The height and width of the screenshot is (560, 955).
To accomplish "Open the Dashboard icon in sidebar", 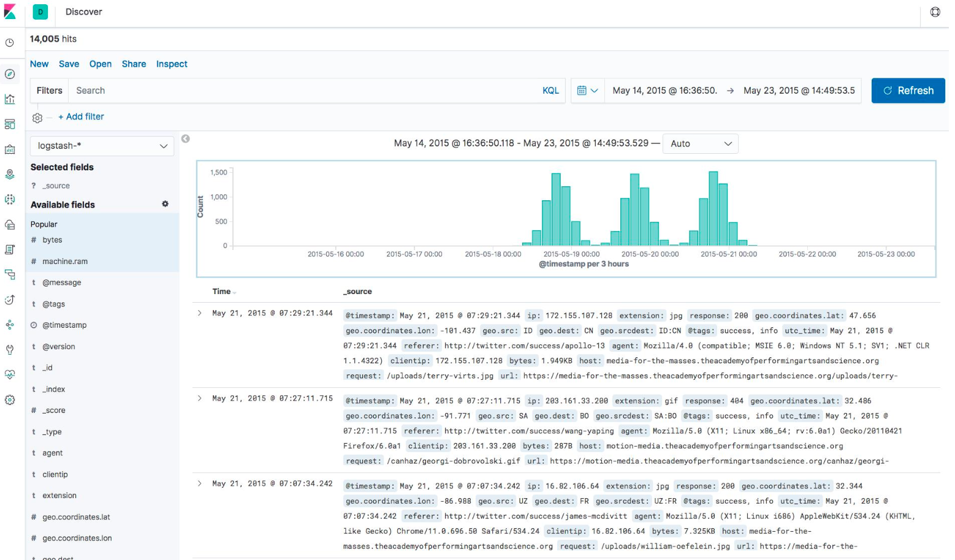I will (10, 124).
